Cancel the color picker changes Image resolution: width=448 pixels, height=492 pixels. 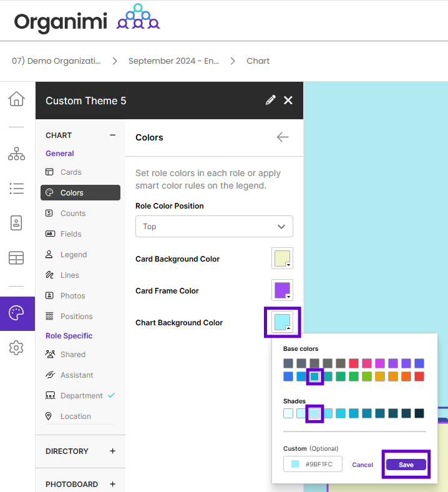click(x=363, y=465)
